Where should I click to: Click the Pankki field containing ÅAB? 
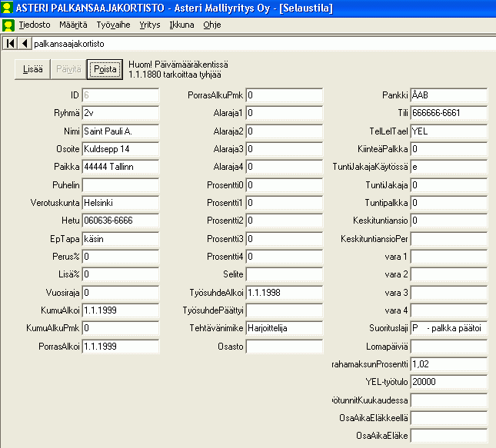(449, 95)
